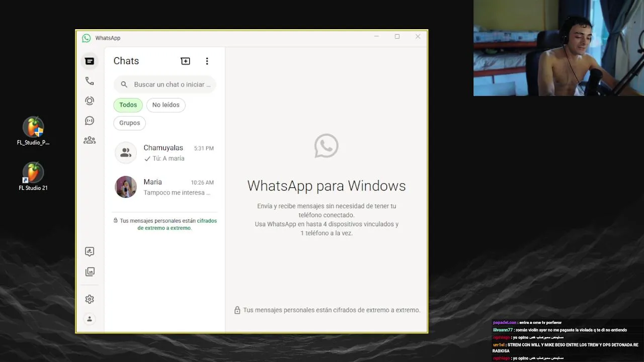The height and width of the screenshot is (362, 644).
Task: Select the Todos filter chip
Action: (128, 105)
